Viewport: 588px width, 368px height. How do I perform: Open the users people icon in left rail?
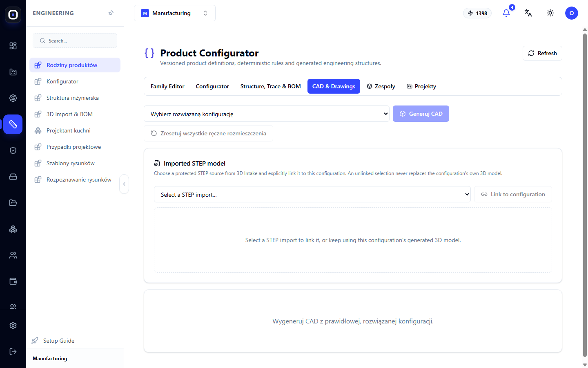pyautogui.click(x=13, y=255)
